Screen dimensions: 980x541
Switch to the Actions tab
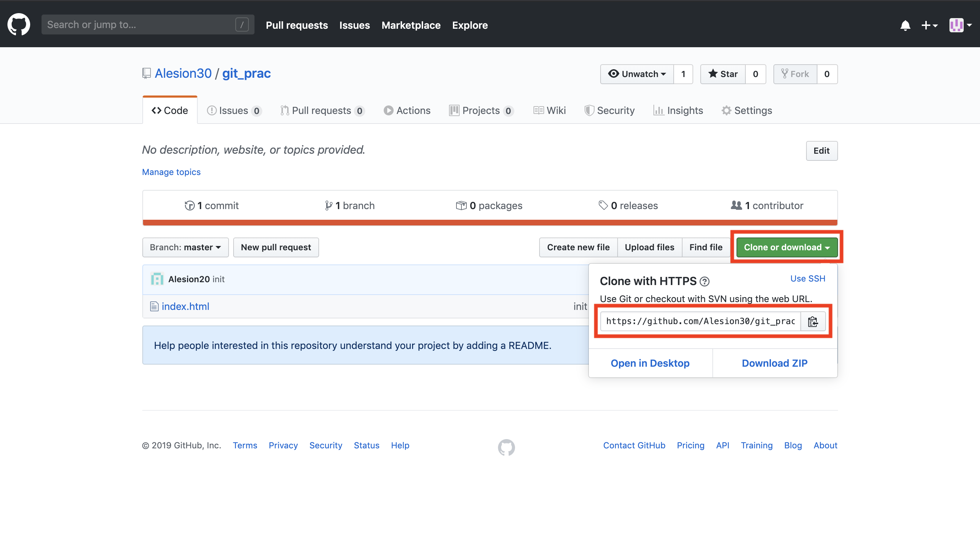coord(407,110)
